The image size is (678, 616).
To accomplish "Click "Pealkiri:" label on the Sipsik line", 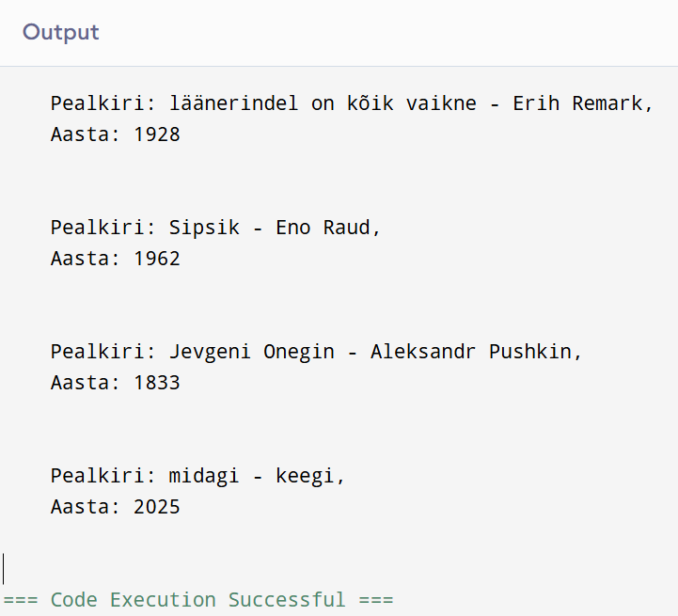I will (103, 228).
